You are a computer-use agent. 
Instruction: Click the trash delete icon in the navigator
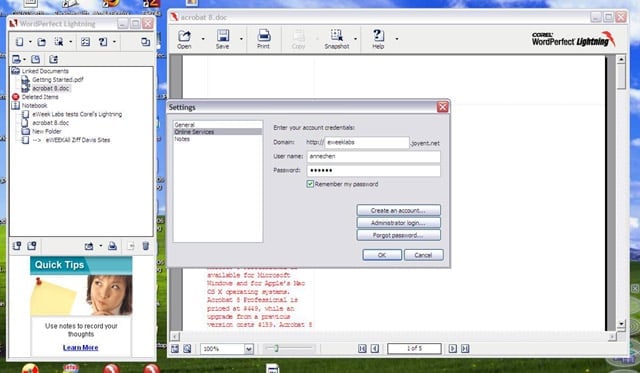(x=146, y=246)
